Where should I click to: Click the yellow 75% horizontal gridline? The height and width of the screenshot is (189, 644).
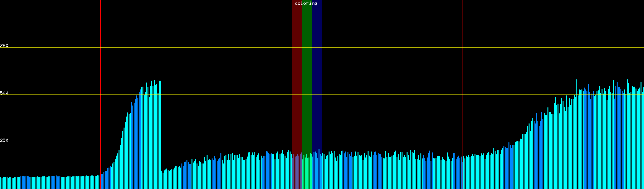coord(377,48)
